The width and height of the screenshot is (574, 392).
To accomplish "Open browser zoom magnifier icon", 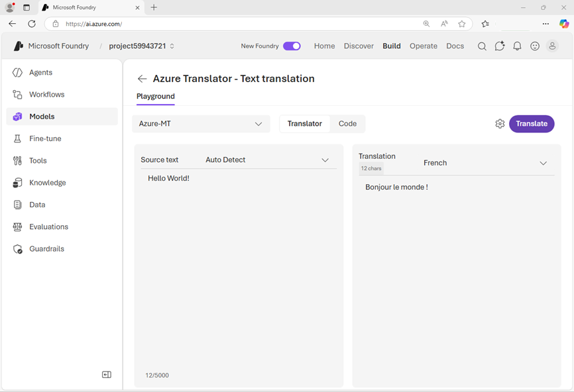I will tap(426, 24).
